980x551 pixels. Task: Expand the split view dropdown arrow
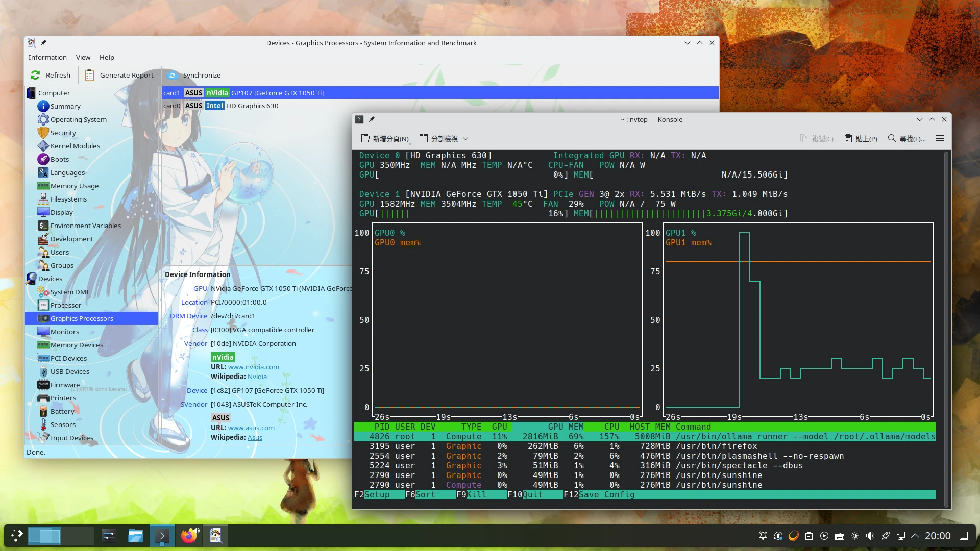coord(465,139)
